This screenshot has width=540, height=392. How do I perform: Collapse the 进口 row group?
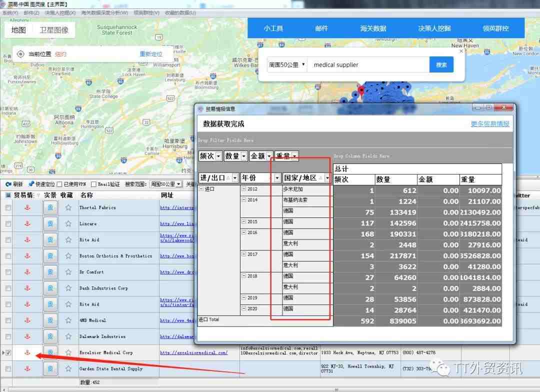click(201, 189)
